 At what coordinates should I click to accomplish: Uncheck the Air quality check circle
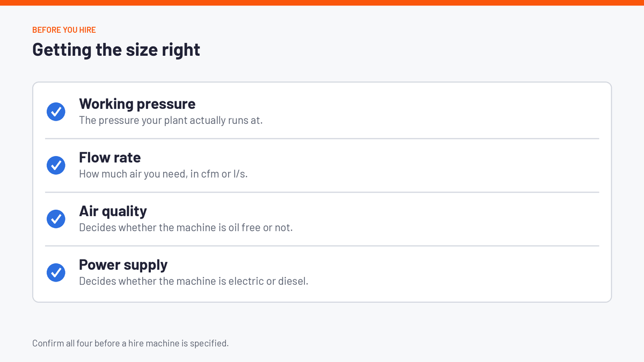tap(56, 219)
